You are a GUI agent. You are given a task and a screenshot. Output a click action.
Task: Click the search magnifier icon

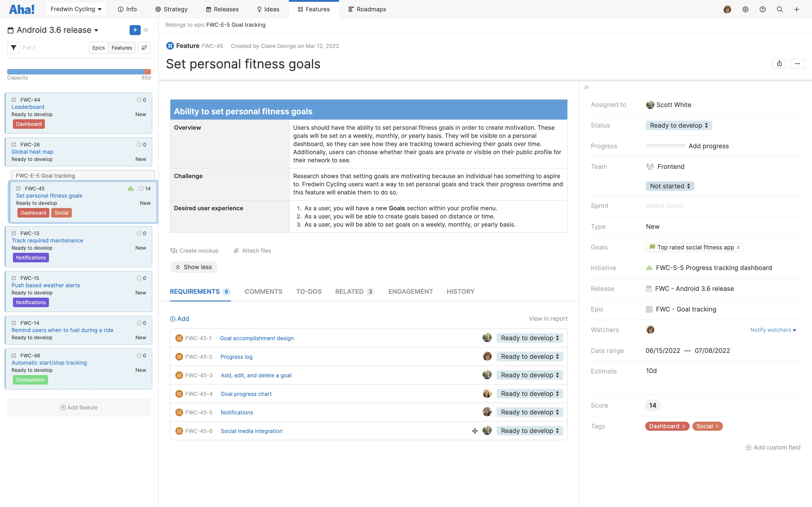779,9
